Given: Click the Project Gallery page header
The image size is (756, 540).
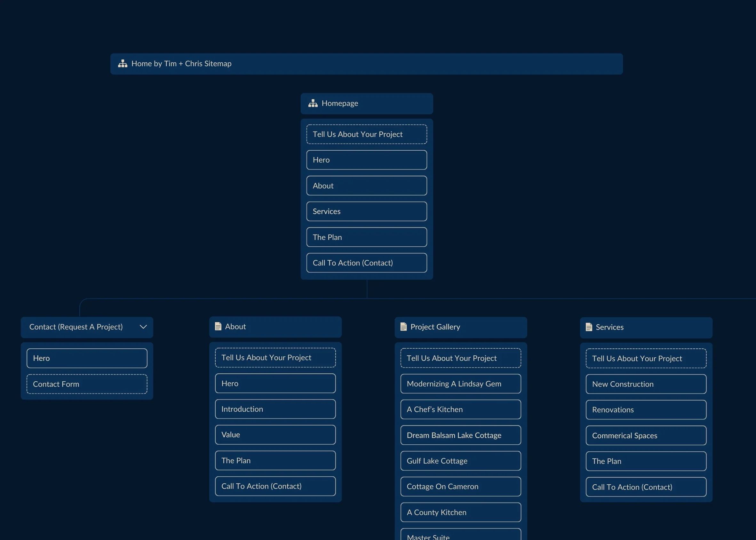Looking at the screenshot, I should coord(460,327).
